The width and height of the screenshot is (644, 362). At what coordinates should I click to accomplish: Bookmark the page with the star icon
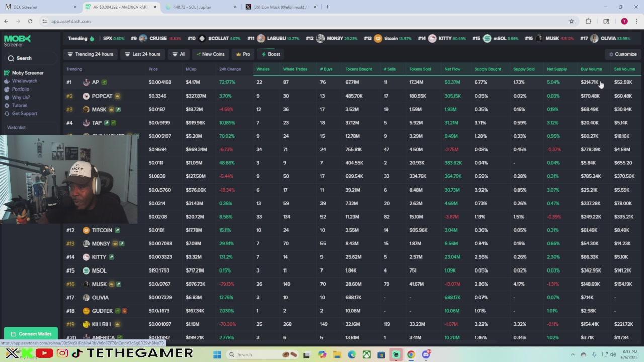point(571,21)
